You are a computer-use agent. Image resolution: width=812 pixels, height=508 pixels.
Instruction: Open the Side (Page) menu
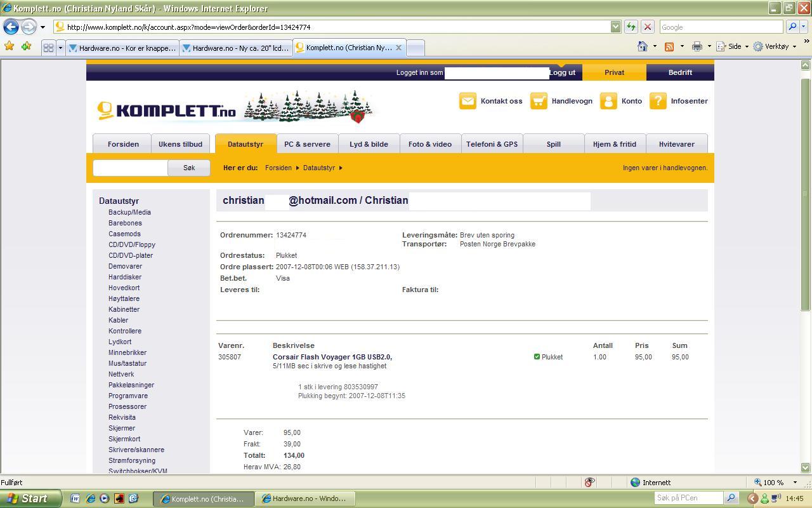[732, 46]
